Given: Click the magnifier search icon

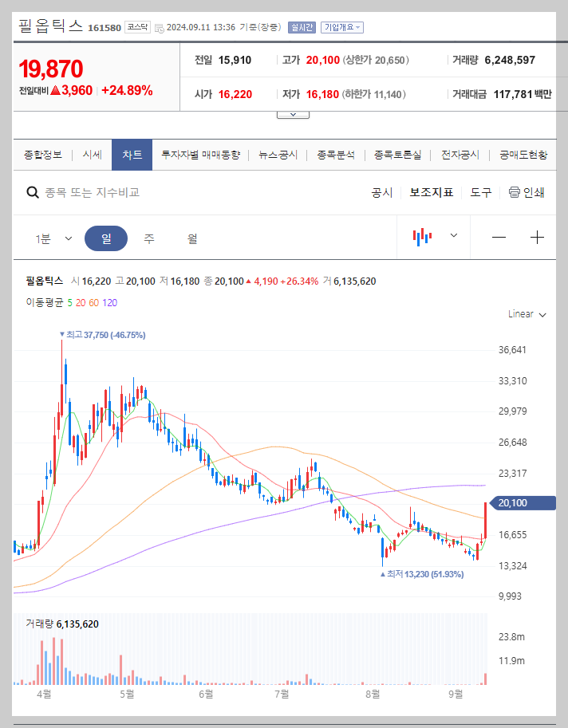Looking at the screenshot, I should pyautogui.click(x=33, y=192).
